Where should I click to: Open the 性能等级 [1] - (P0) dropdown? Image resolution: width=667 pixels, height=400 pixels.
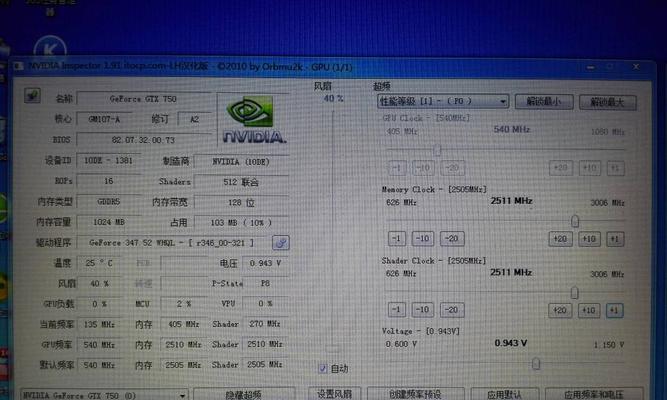coord(442,101)
